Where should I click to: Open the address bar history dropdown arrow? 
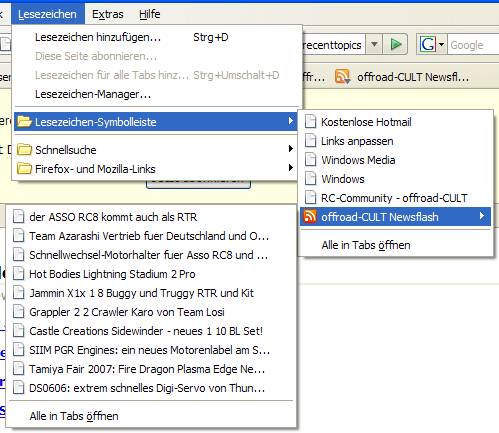374,44
